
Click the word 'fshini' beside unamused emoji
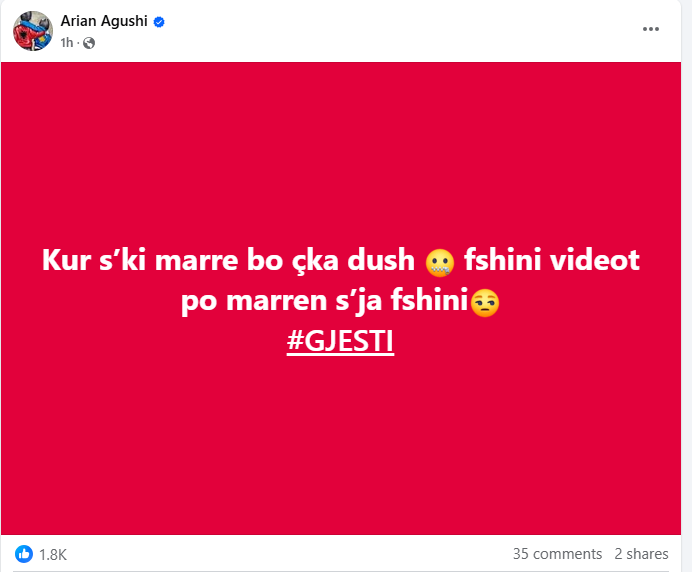click(x=429, y=300)
